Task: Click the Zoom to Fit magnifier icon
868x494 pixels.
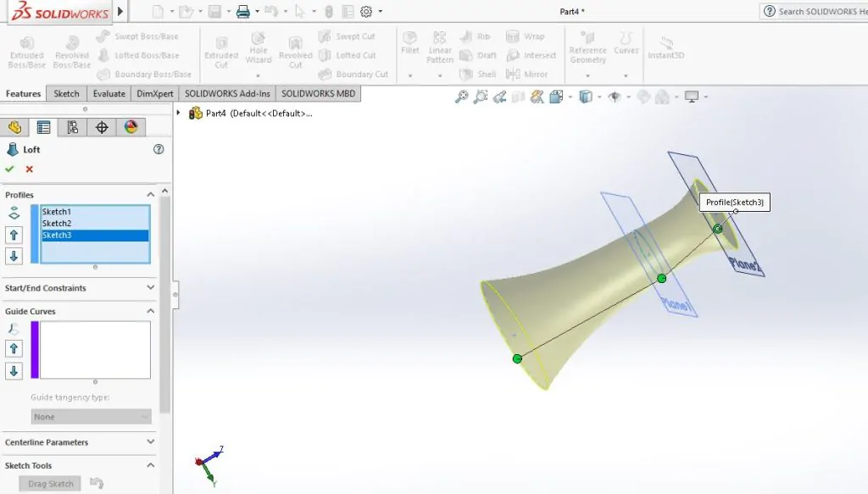Action: click(462, 97)
